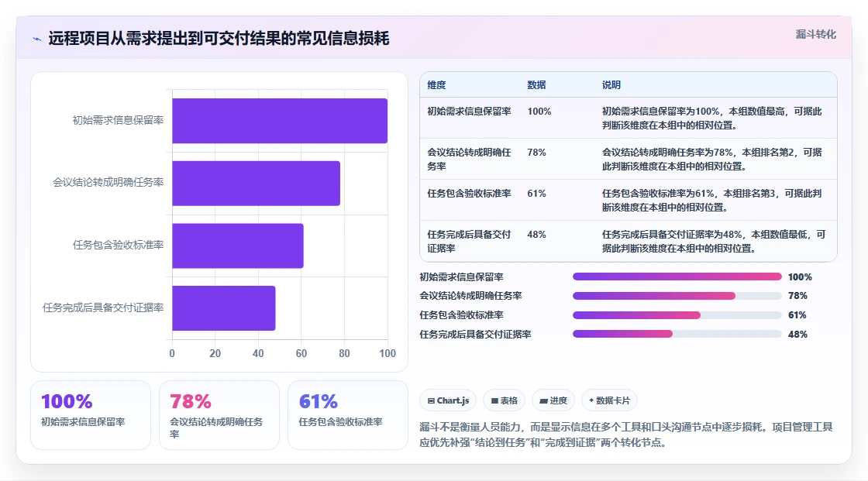The height and width of the screenshot is (481, 868).
Task: Click the 进度 chip icon
Action: pyautogui.click(x=543, y=400)
